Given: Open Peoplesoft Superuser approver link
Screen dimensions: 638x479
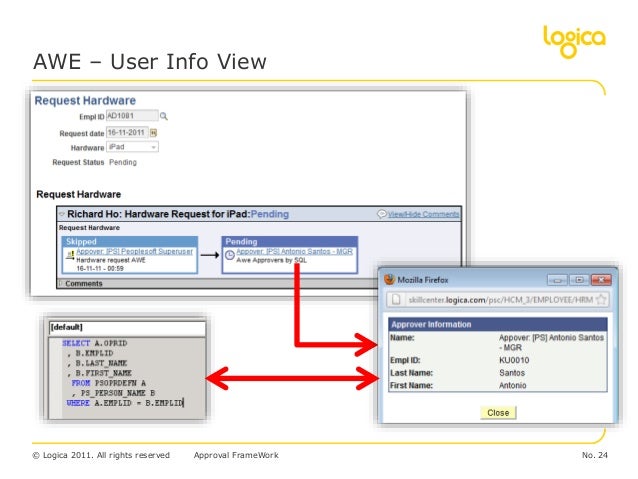Looking at the screenshot, I should click(x=135, y=252).
